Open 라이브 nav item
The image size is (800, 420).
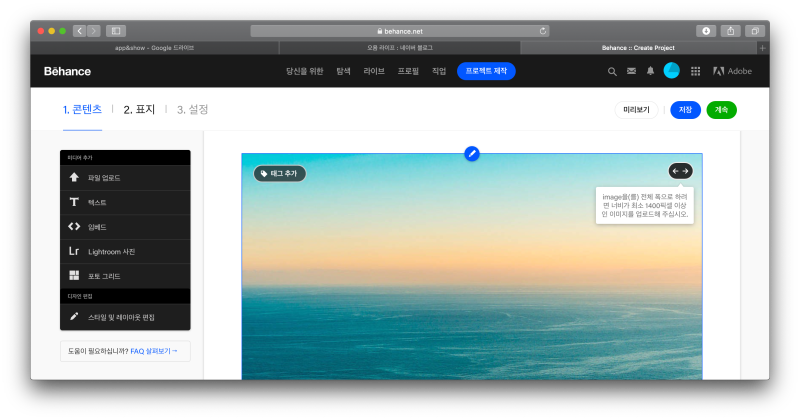374,71
